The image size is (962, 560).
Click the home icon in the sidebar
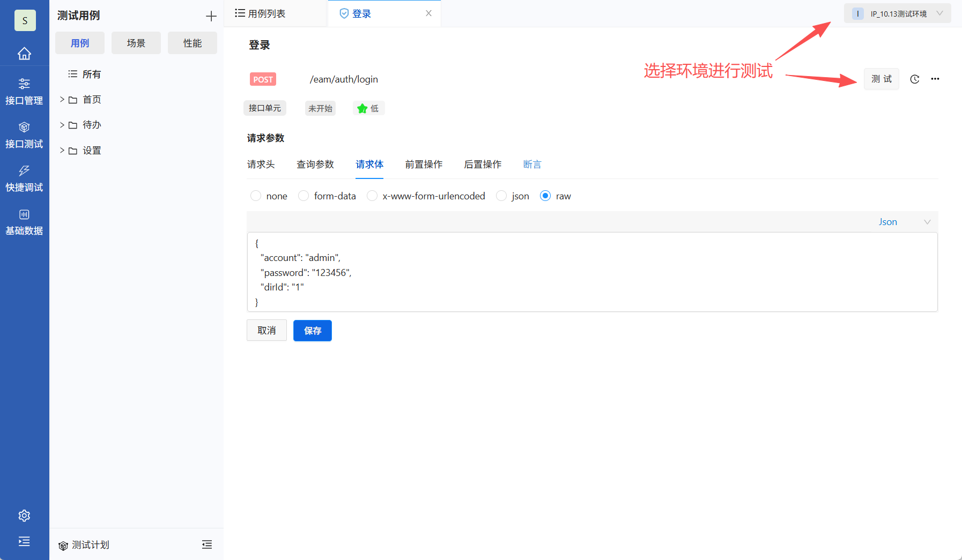point(24,53)
